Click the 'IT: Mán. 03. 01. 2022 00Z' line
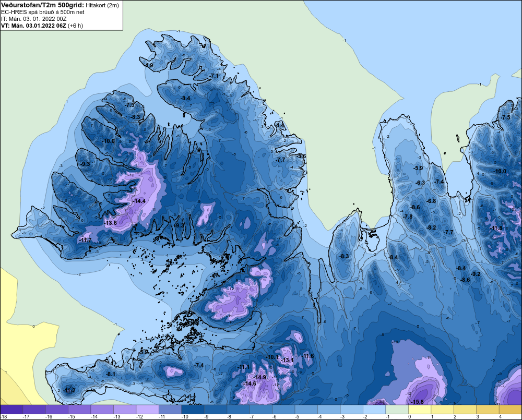The height and width of the screenshot is (420, 522). pos(33,19)
